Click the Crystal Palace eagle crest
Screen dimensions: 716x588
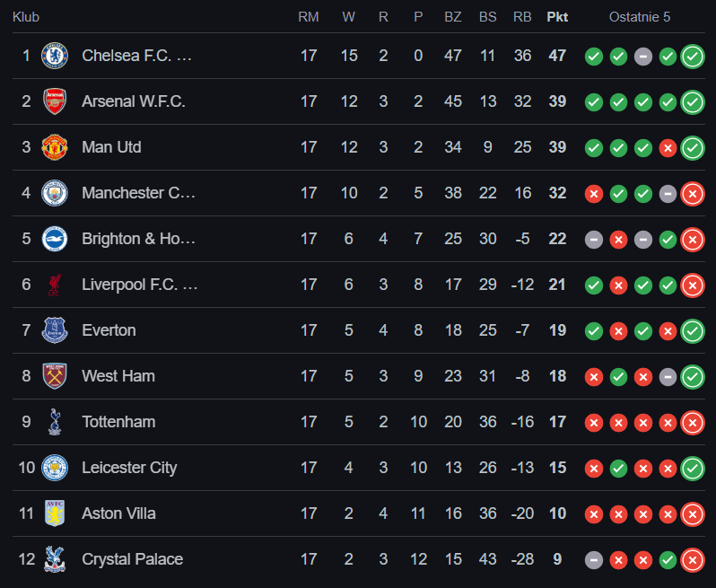click(x=55, y=559)
